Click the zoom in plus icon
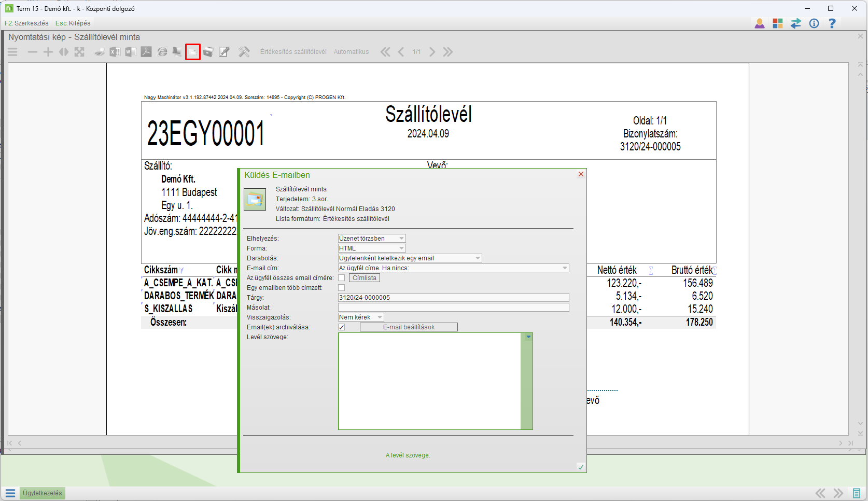This screenshot has width=868, height=501. coord(48,52)
